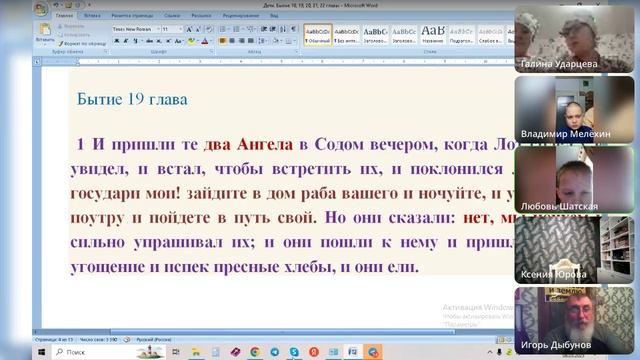Viewport: 640px width, 360px height.
Task: Apply the Обычный style
Action: [318, 35]
